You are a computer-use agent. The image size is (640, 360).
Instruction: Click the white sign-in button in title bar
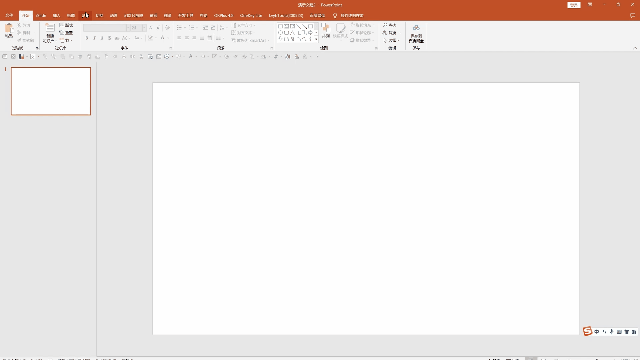pyautogui.click(x=573, y=5)
